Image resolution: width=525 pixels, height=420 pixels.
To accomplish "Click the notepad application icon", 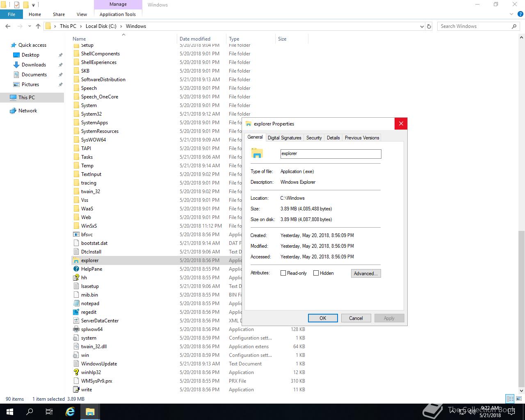I will pyautogui.click(x=76, y=304).
